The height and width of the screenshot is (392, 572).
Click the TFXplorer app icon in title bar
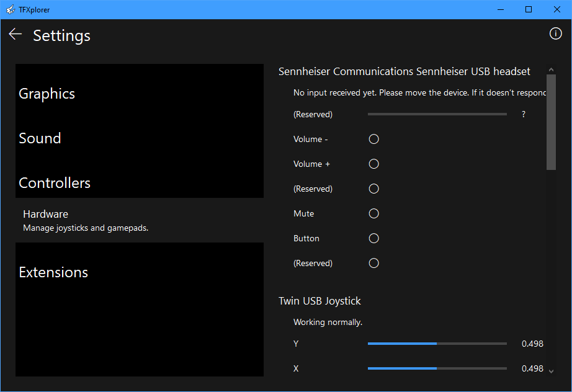point(10,9)
